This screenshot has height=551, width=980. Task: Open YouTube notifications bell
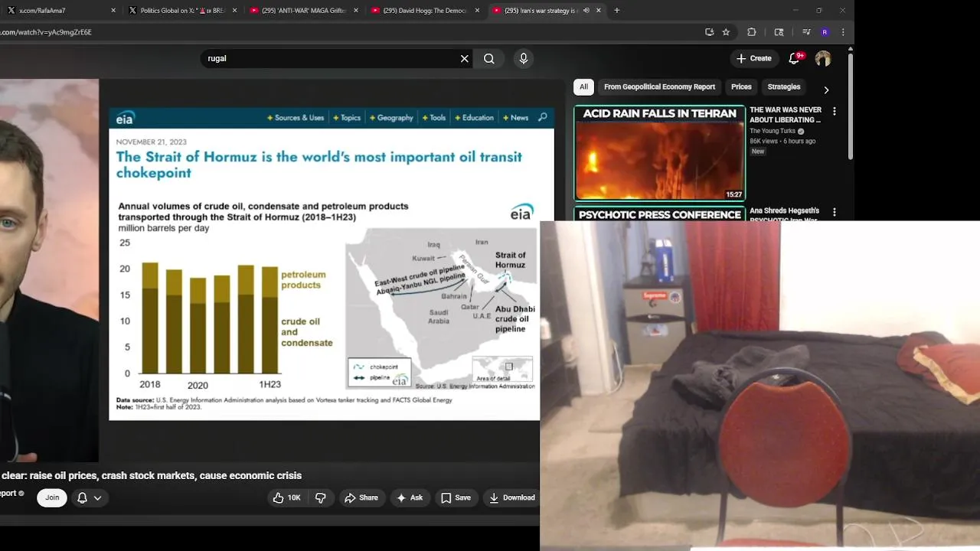[x=795, y=58]
